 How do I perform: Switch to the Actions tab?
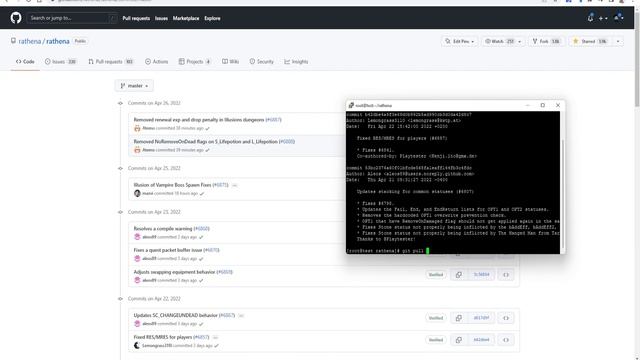coord(156,62)
